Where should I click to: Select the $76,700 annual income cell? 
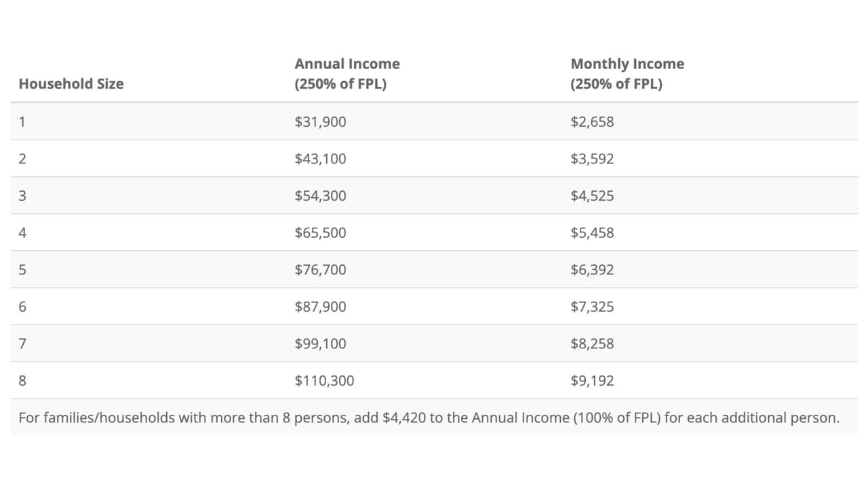pyautogui.click(x=320, y=270)
